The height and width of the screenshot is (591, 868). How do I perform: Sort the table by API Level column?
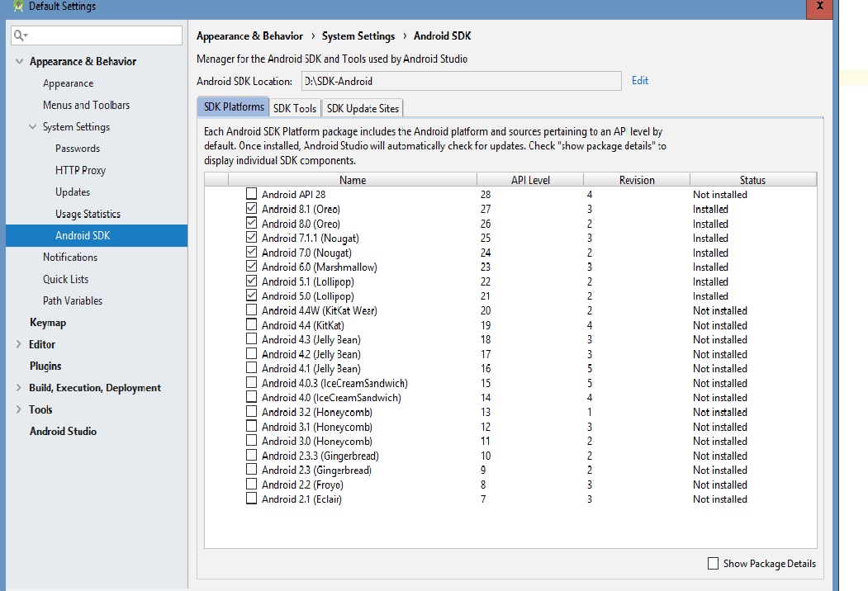(x=529, y=180)
